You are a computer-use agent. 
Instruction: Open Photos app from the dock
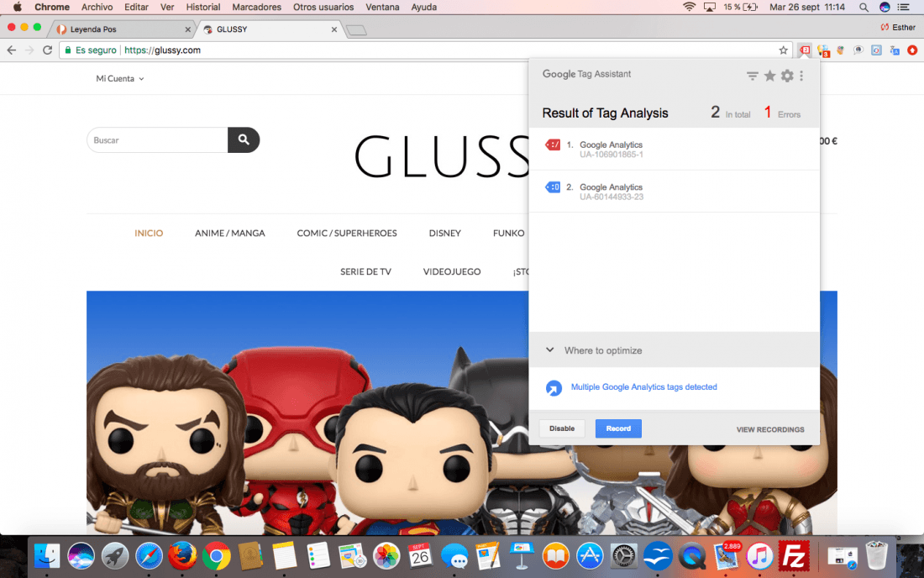(x=386, y=555)
